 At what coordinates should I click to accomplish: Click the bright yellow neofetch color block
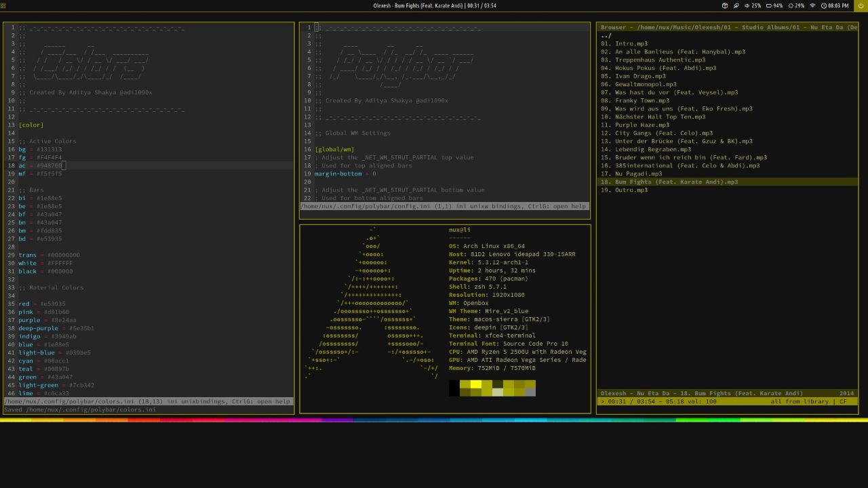(x=476, y=384)
